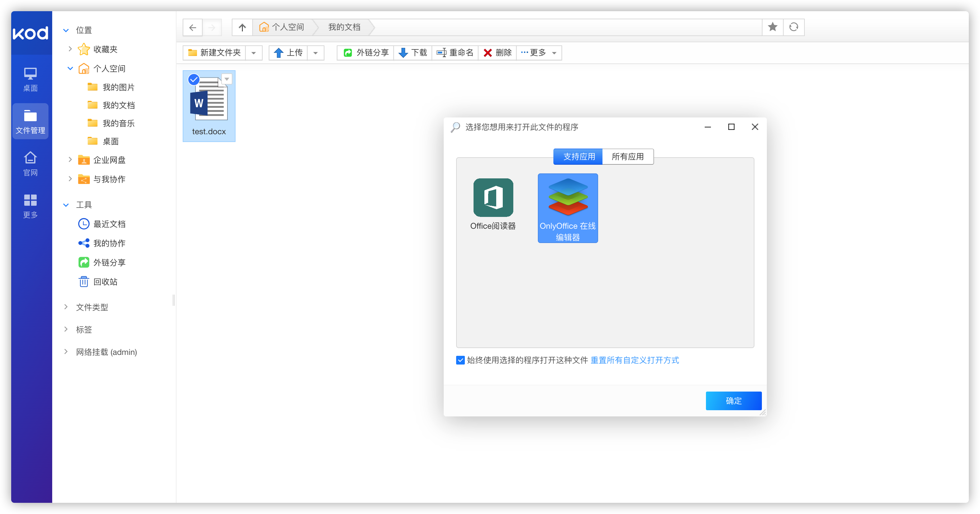Open 桌面 in the left sidebar
This screenshot has height=514, width=980.
point(30,79)
